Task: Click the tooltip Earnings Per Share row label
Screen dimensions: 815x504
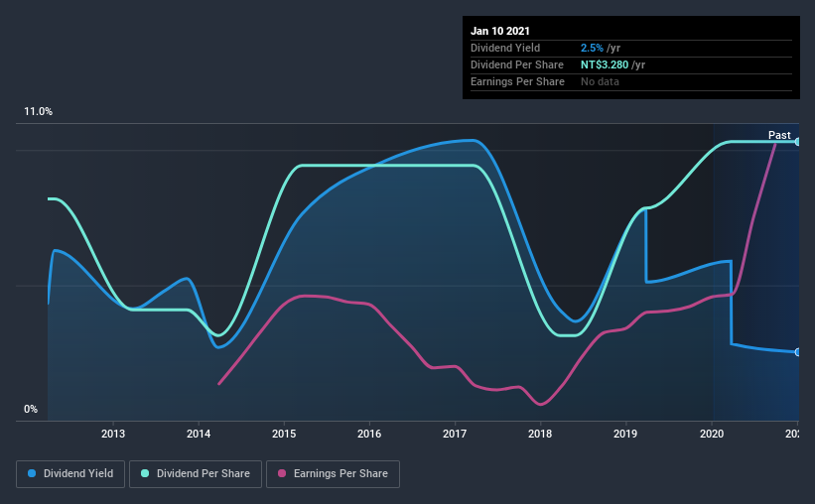Action: tap(517, 81)
